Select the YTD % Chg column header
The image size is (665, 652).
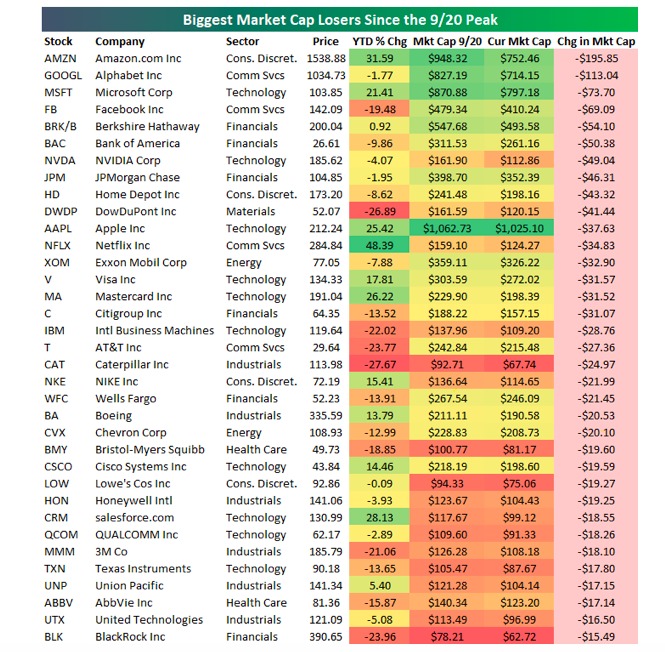(x=379, y=42)
